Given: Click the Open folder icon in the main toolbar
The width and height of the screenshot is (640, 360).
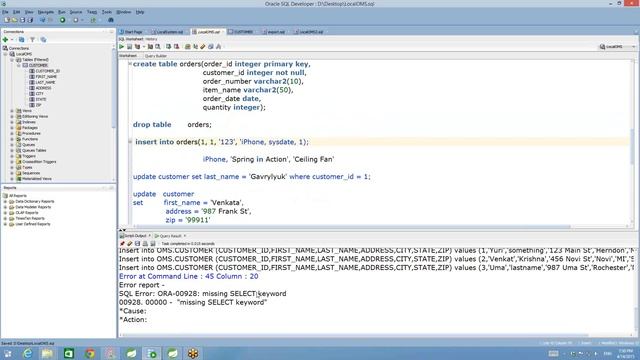Looking at the screenshot, I should click(x=14, y=20).
